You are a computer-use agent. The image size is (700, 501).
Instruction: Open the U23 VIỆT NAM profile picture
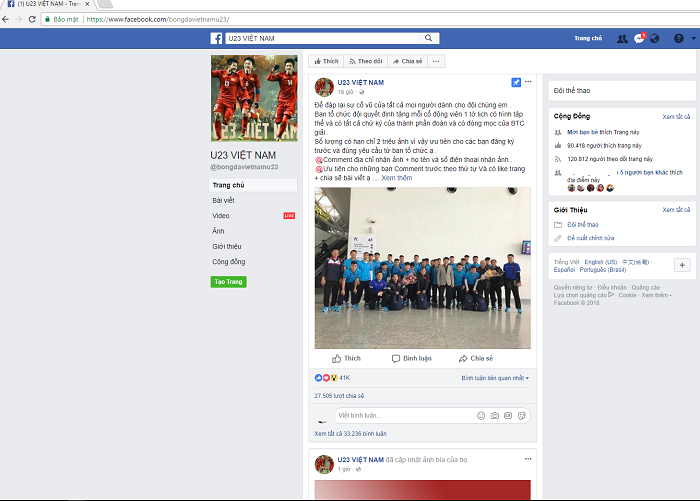pyautogui.click(x=254, y=98)
